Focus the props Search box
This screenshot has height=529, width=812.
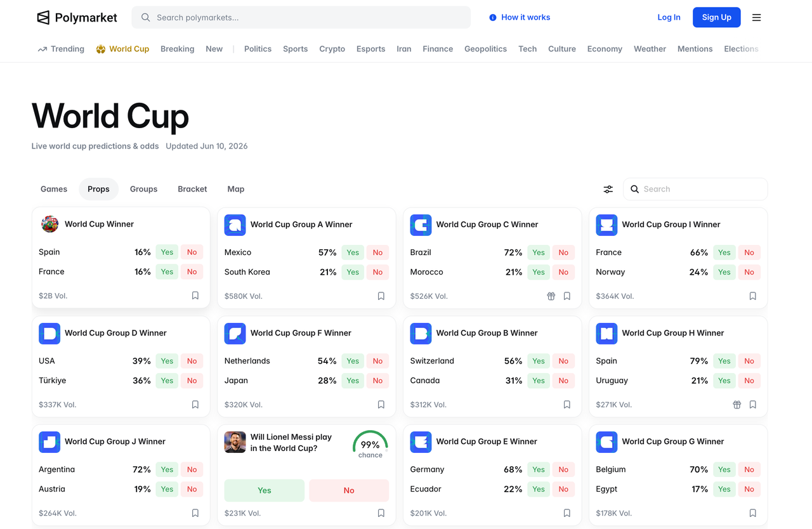coord(695,189)
